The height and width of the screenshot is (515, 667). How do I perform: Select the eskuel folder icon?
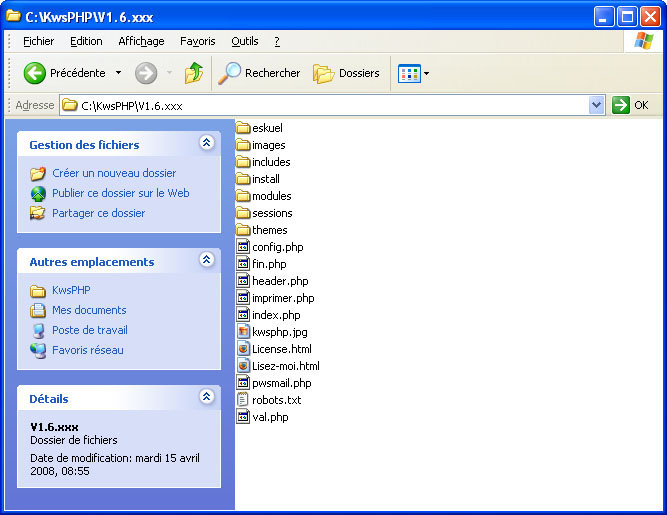pyautogui.click(x=243, y=128)
